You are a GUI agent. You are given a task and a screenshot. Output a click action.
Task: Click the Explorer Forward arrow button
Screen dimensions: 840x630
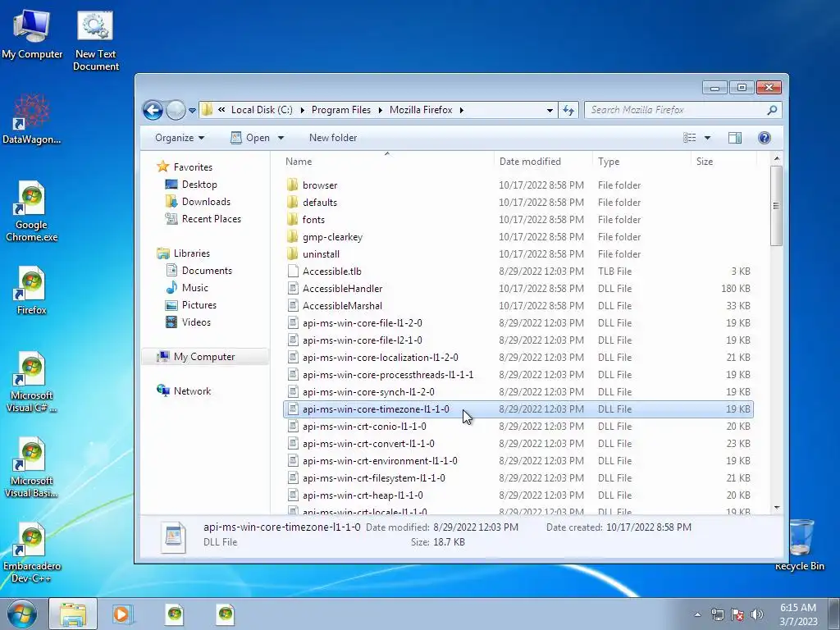click(176, 111)
